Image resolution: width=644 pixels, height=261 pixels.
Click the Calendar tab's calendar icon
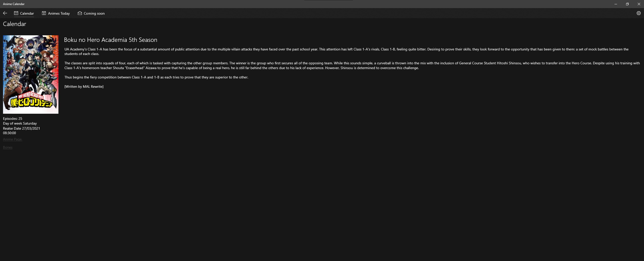click(16, 13)
